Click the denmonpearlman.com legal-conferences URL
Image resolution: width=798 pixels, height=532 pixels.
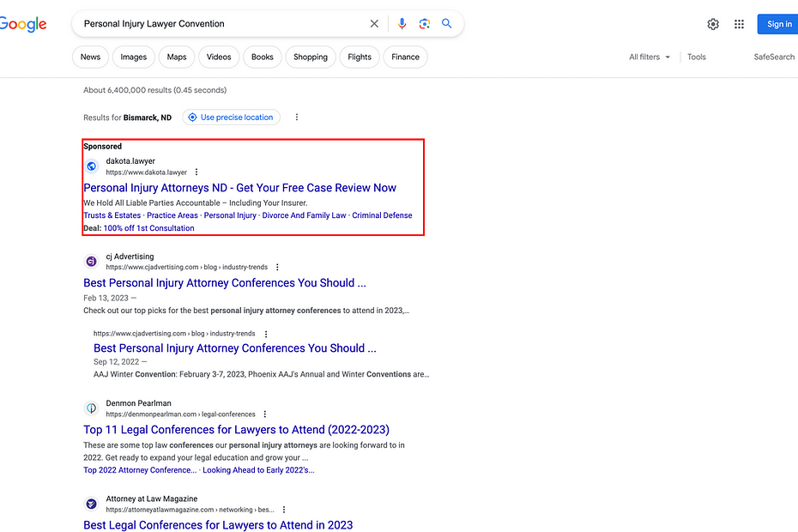181,414
